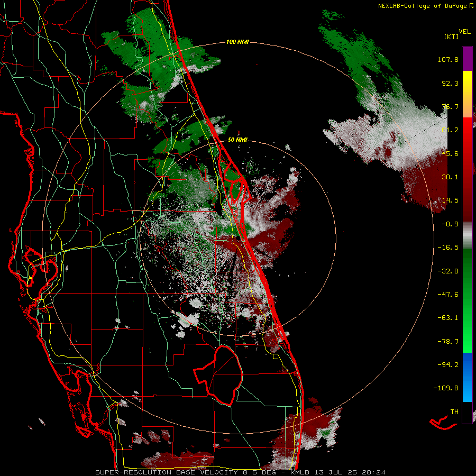The height and width of the screenshot is (476, 476).
Task: Pick the purple segment atop the color bar
Action: click(x=467, y=59)
